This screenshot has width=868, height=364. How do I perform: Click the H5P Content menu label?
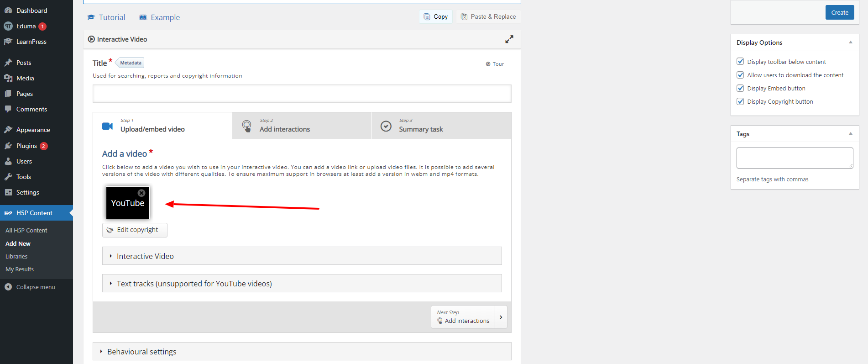click(x=34, y=213)
